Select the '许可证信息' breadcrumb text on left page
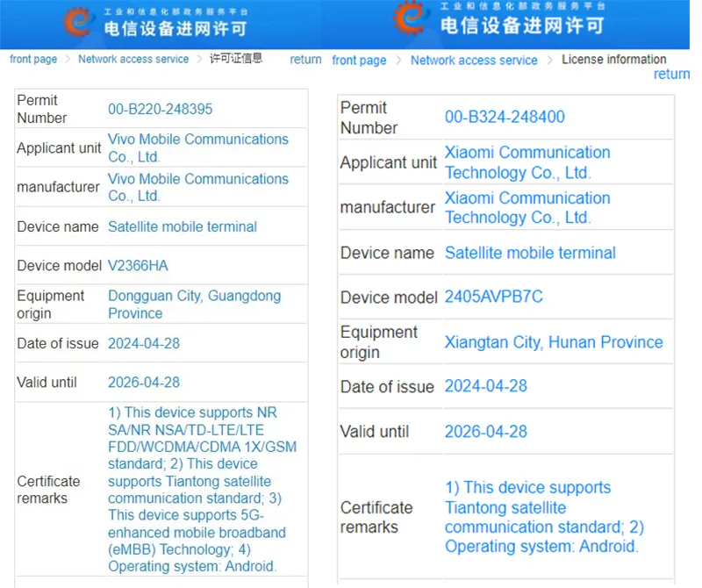Viewport: 702px width, 588px height. pos(236,59)
